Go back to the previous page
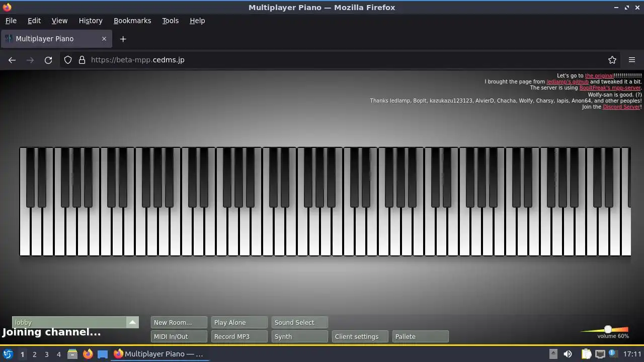Image resolution: width=644 pixels, height=362 pixels. (12, 60)
